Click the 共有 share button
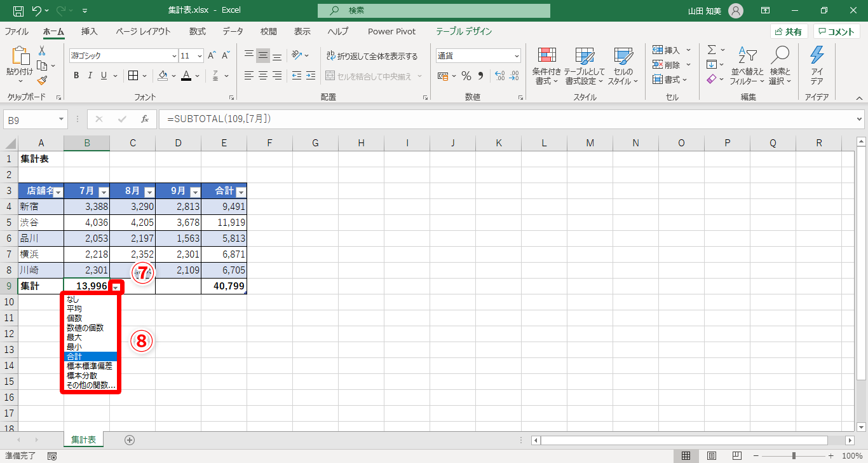868x463 pixels. pos(789,32)
